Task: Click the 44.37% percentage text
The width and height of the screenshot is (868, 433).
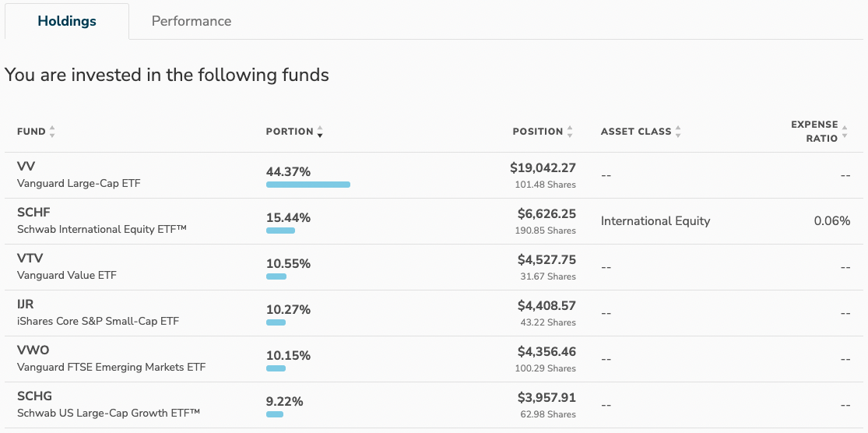Action: pos(288,172)
